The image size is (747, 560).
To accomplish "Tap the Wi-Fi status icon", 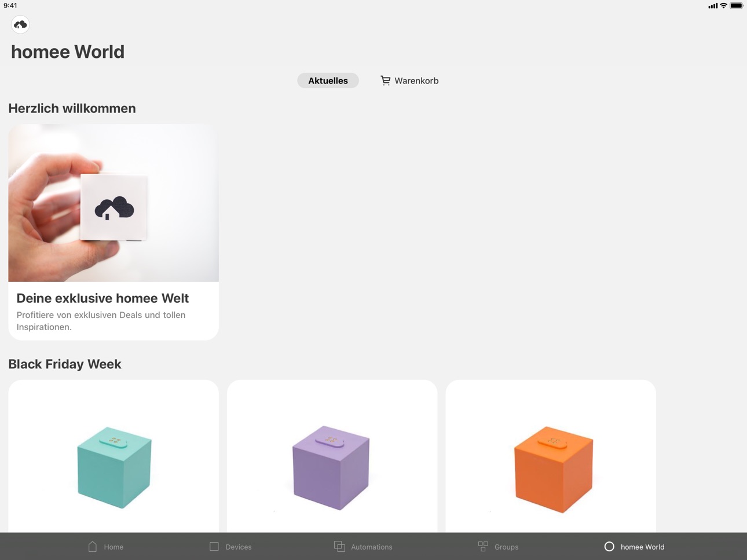I will click(x=723, y=6).
